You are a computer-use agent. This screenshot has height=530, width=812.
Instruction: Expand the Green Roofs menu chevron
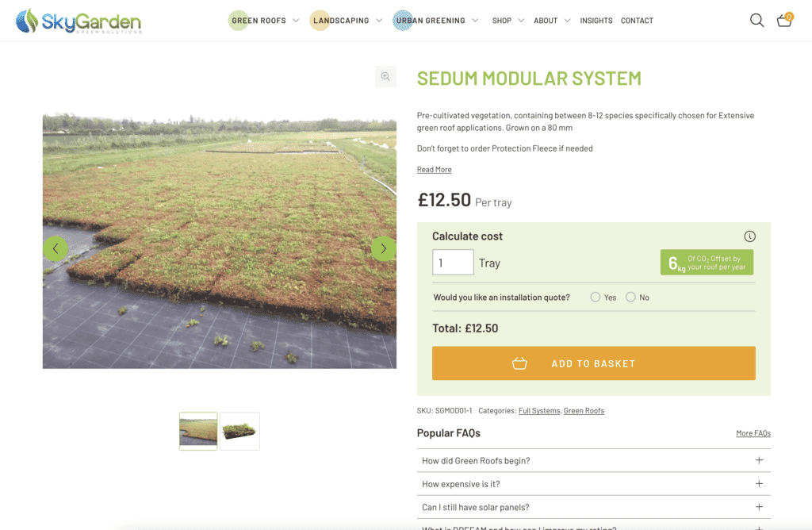[296, 20]
